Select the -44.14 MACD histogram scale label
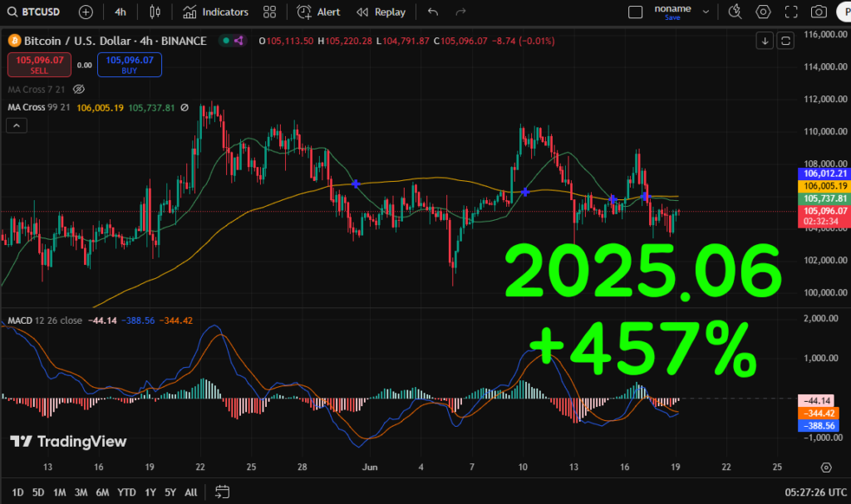 click(818, 401)
